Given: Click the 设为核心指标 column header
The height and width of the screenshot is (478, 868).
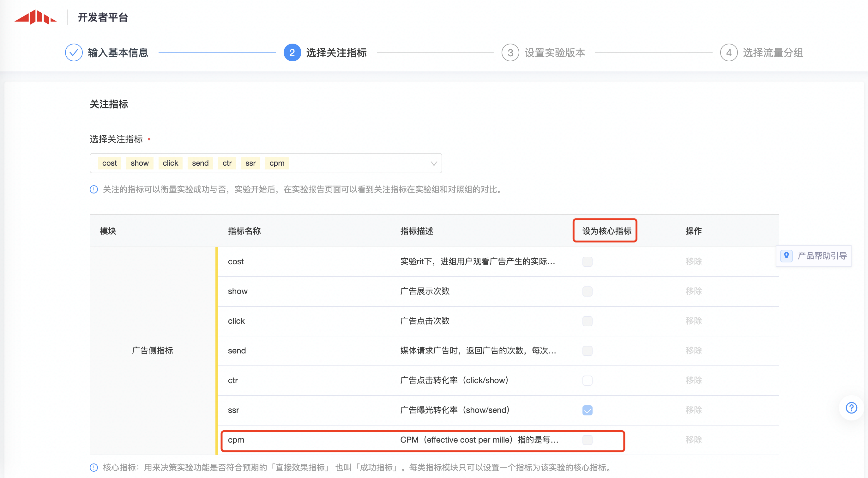Looking at the screenshot, I should coord(606,231).
